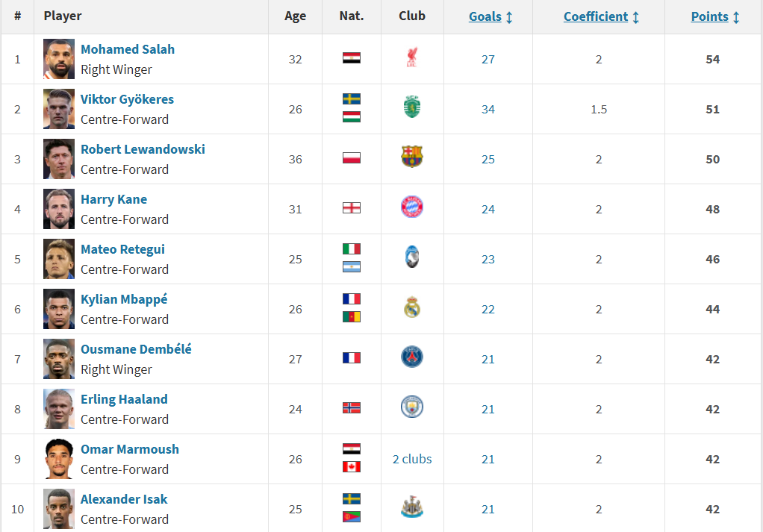Click Poland flag in Lewandowski's row
This screenshot has height=532, width=763.
(x=352, y=158)
